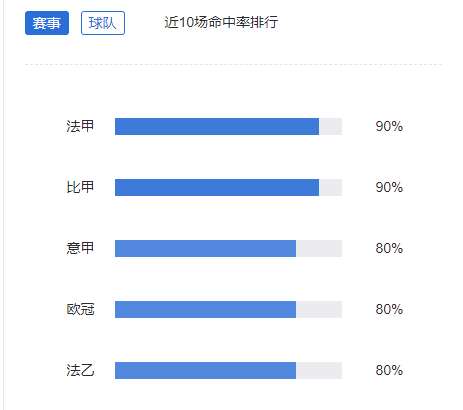This screenshot has width=463, height=410.
Task: Click the 近10场命中率排行 title
Action: click(221, 22)
